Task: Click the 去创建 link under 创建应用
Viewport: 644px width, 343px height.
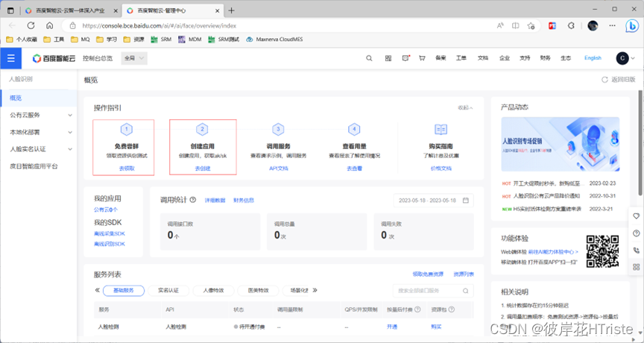Action: click(x=203, y=169)
